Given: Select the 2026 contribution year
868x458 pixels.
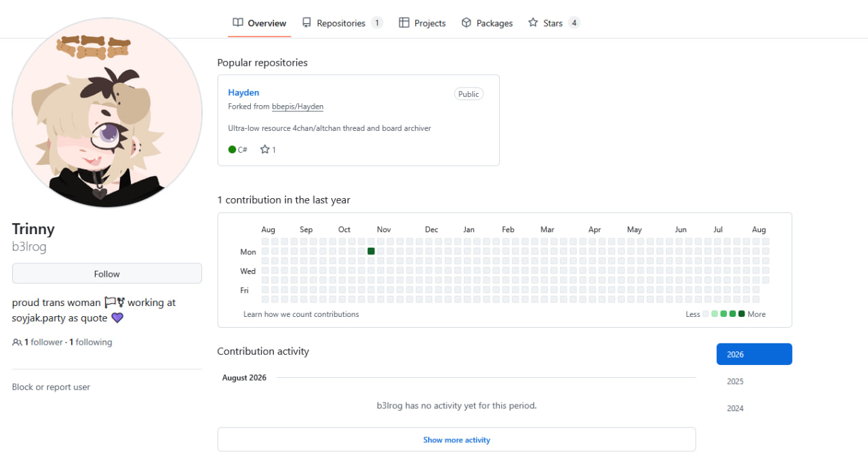Looking at the screenshot, I should [x=754, y=354].
